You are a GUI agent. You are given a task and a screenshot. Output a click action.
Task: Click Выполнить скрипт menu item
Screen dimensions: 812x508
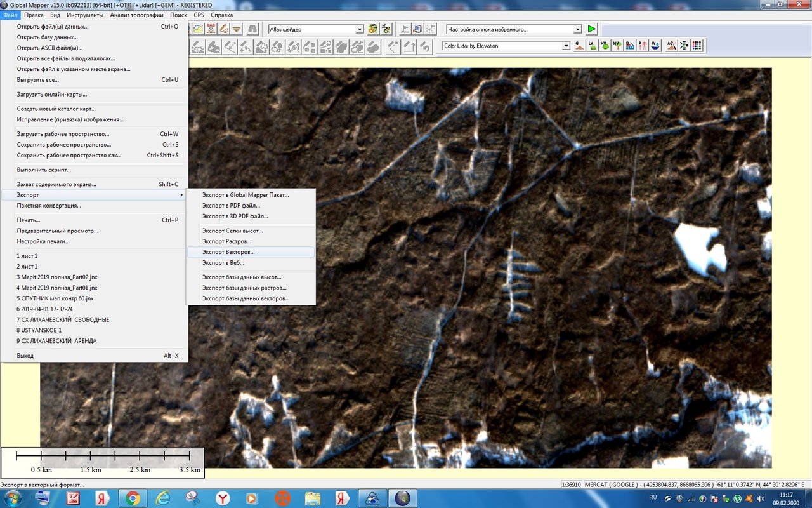94,170
